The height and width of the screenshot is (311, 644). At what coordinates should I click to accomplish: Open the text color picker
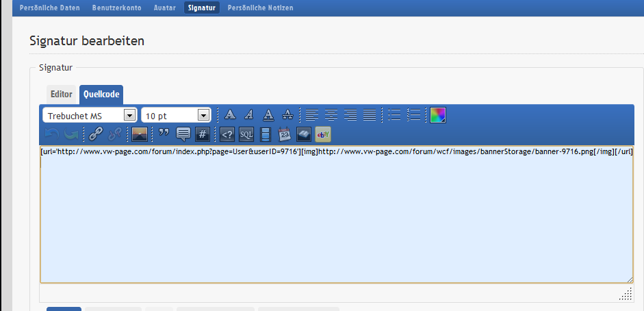tap(437, 115)
